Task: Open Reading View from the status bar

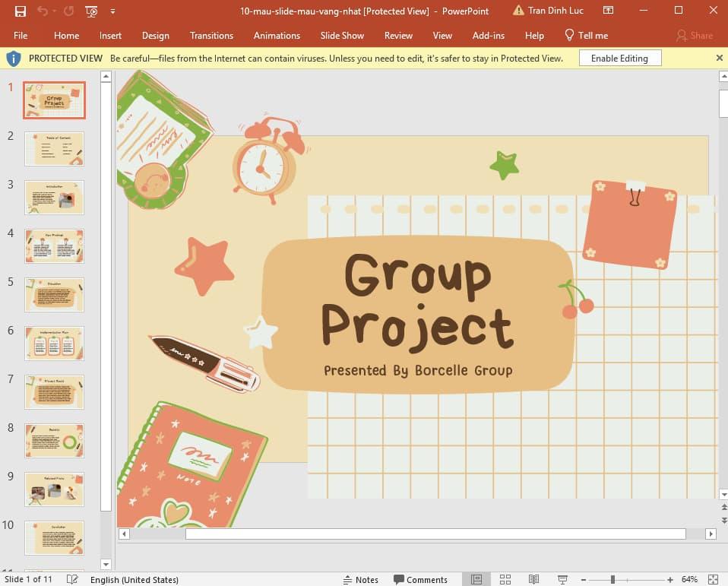Action: (x=535, y=579)
